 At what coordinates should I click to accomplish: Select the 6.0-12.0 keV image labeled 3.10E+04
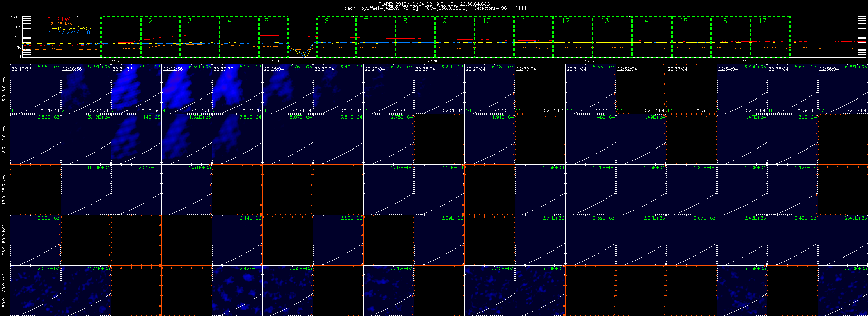[x=86, y=139]
